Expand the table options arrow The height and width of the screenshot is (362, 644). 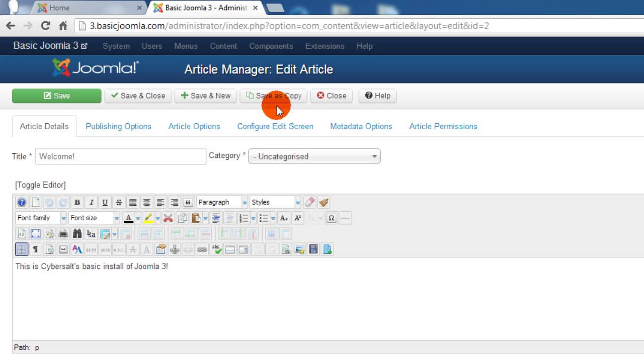[x=114, y=234]
